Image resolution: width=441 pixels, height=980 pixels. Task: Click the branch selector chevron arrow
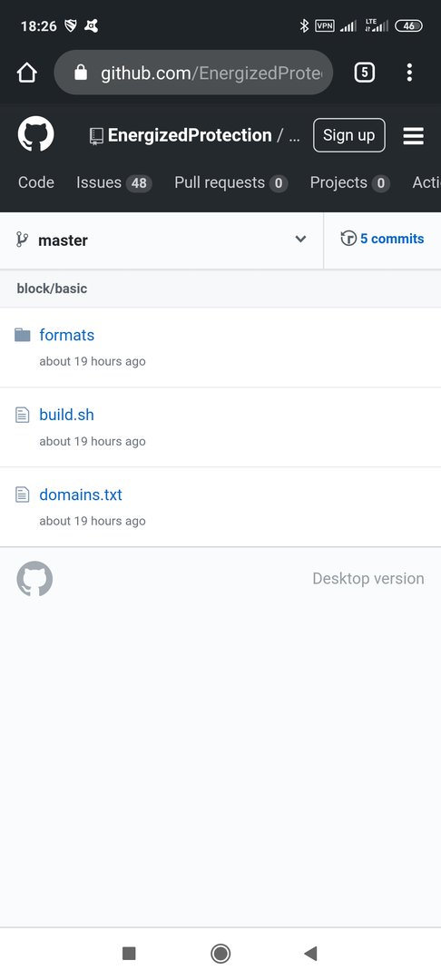pyautogui.click(x=300, y=239)
